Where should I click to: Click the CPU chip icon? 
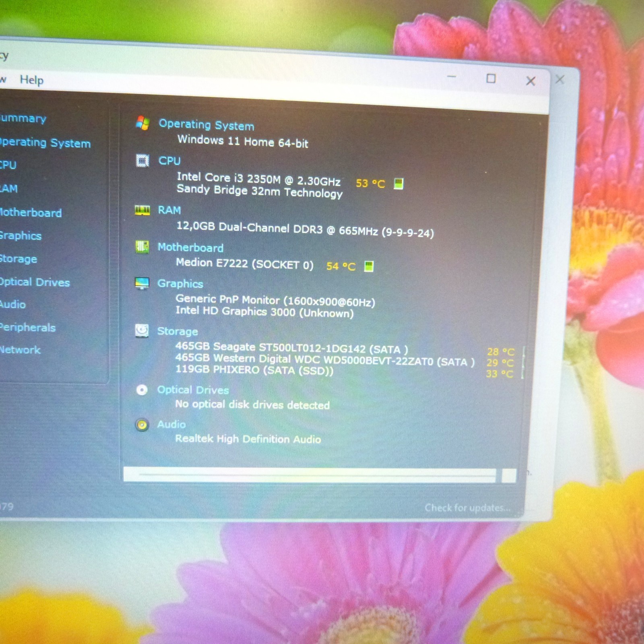pos(142,160)
